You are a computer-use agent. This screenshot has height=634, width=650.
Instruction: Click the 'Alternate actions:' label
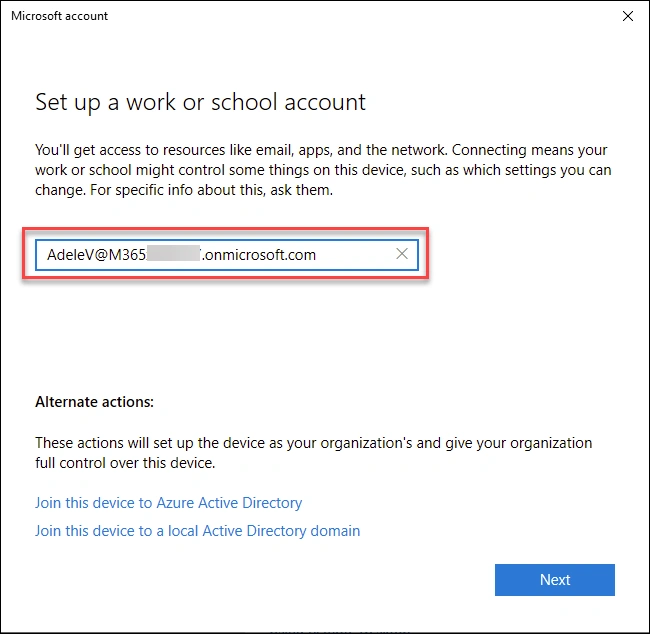[x=95, y=401]
